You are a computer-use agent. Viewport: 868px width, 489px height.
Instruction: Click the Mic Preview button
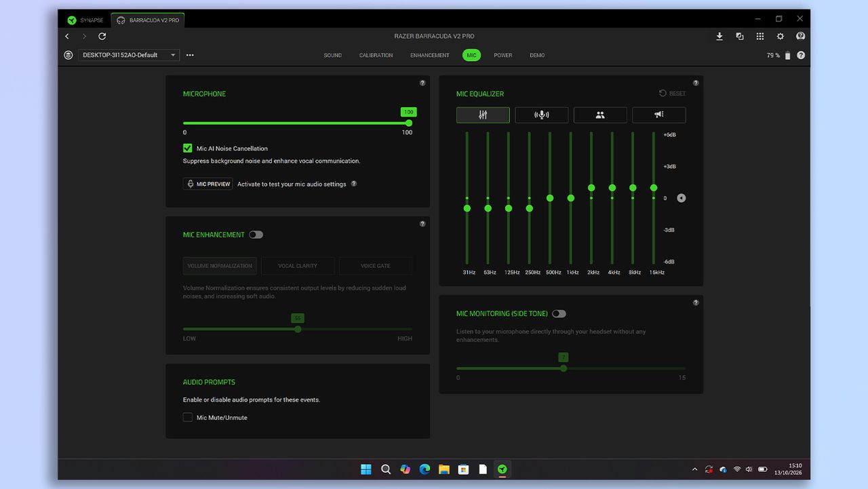[x=208, y=184]
